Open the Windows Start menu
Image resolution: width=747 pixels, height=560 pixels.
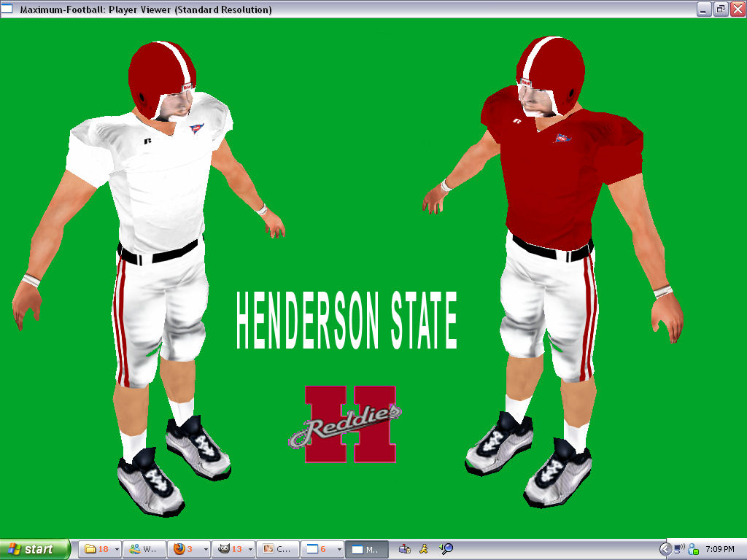35,549
